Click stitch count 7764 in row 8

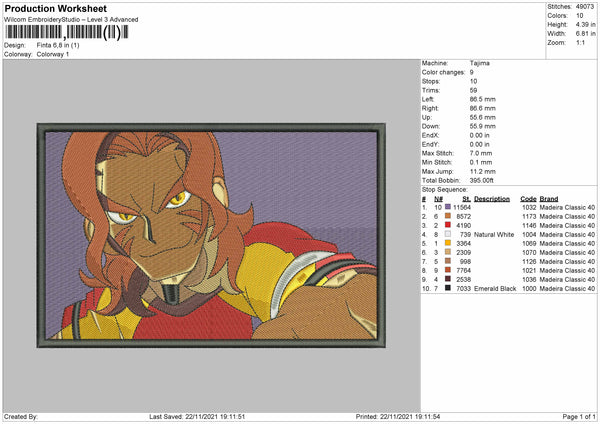tap(463, 271)
